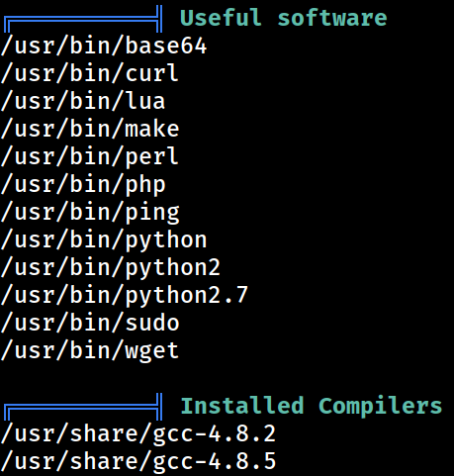
Task: Click on the /usr/bin/php line
Action: [83, 185]
